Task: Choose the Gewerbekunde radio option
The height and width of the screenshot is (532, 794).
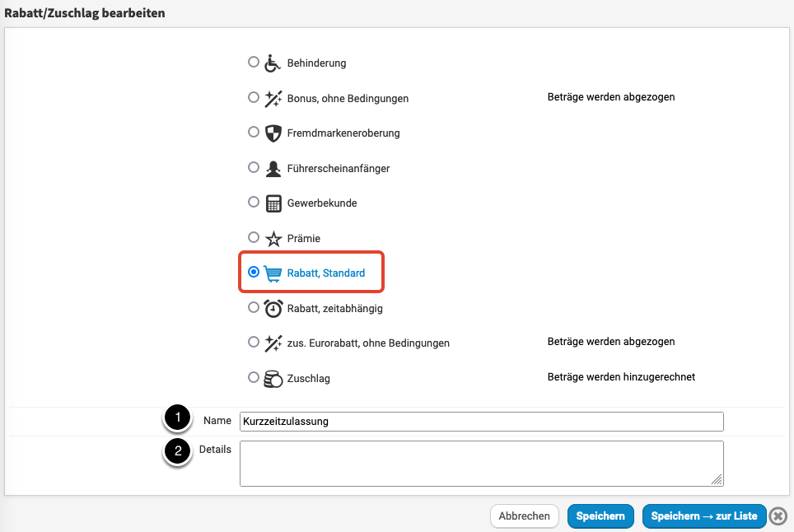Action: tap(254, 202)
